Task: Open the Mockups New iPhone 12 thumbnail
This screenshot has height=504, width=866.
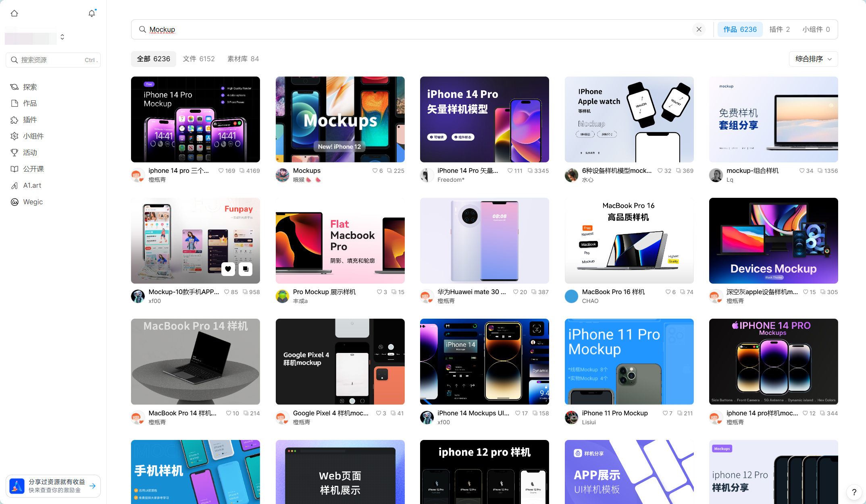Action: point(340,119)
